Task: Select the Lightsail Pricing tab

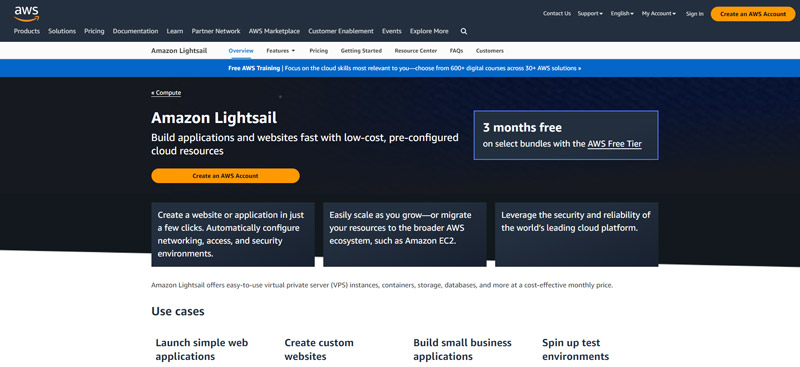Action: [318, 51]
